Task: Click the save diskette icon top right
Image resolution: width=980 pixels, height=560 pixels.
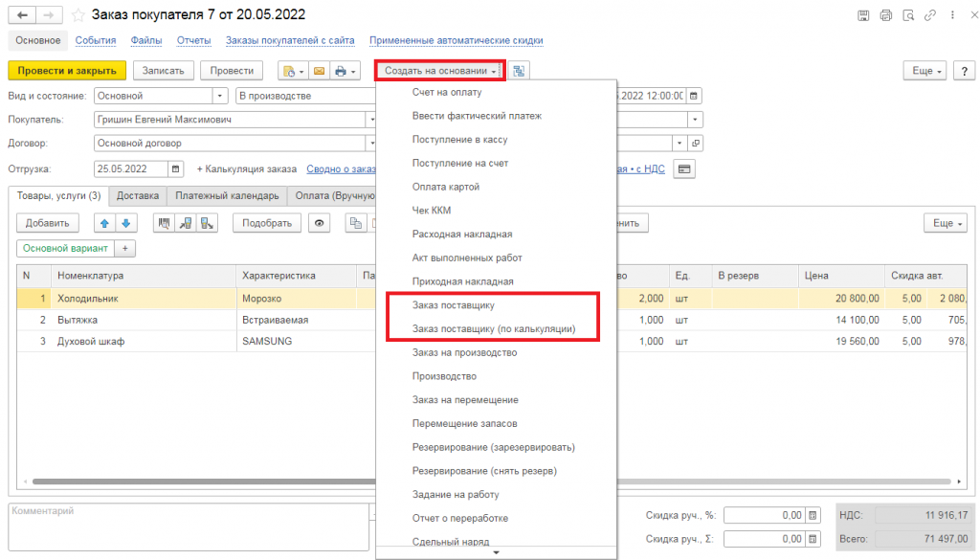Action: tap(863, 15)
